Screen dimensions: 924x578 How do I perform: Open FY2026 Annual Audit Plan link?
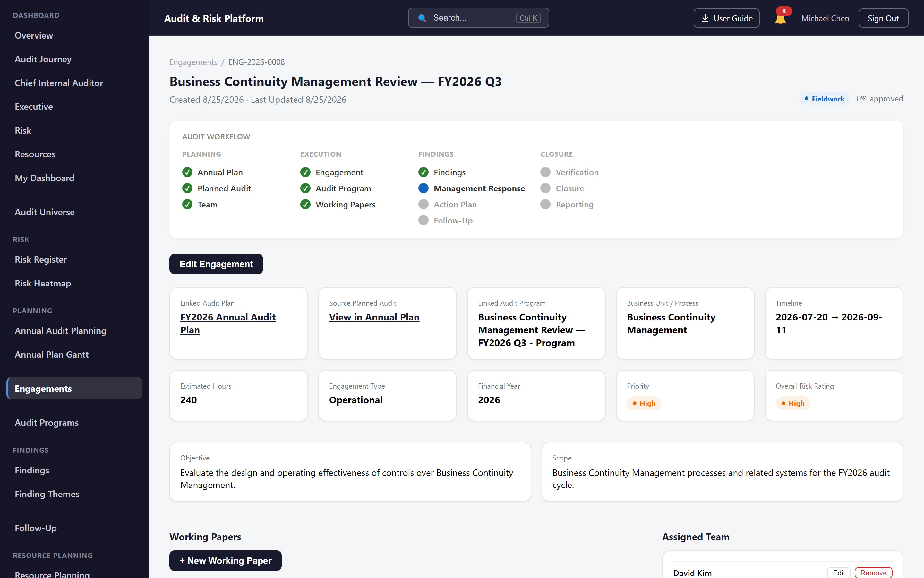[x=228, y=323]
